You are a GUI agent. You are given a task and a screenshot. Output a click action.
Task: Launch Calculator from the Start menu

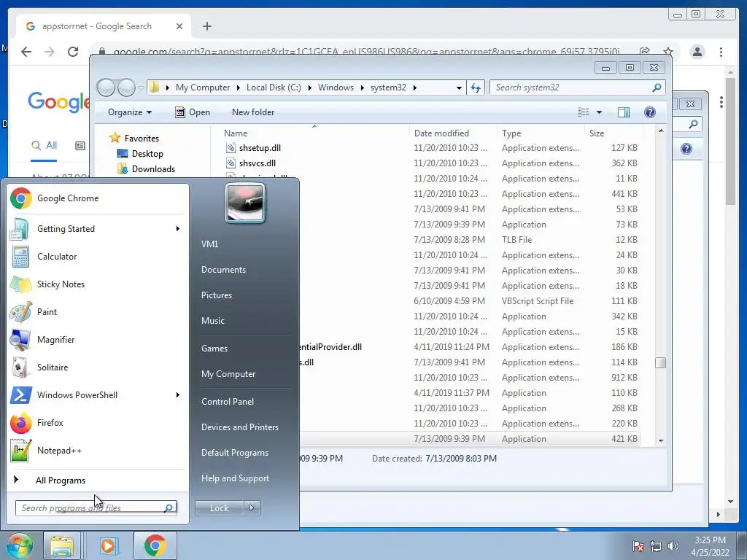(x=98, y=257)
